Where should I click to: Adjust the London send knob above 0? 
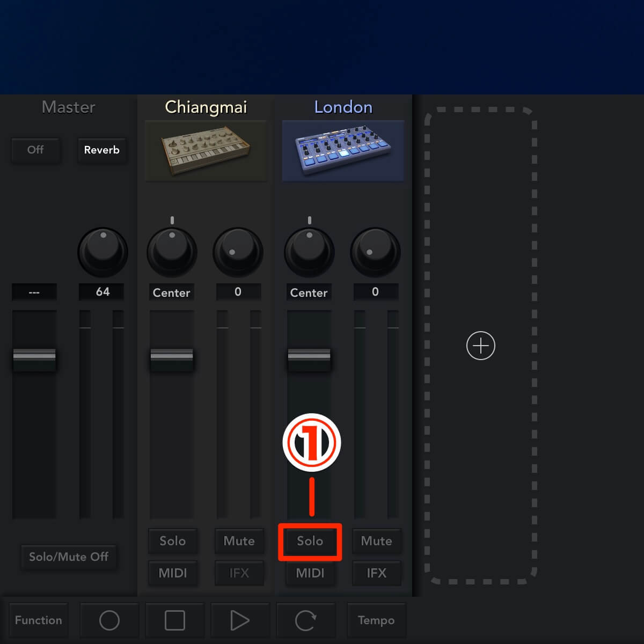coord(376,252)
